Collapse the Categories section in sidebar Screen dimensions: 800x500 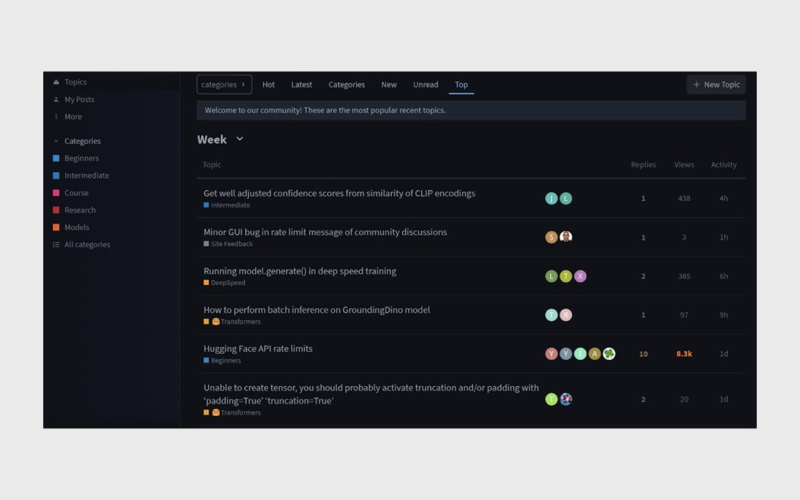(56, 141)
